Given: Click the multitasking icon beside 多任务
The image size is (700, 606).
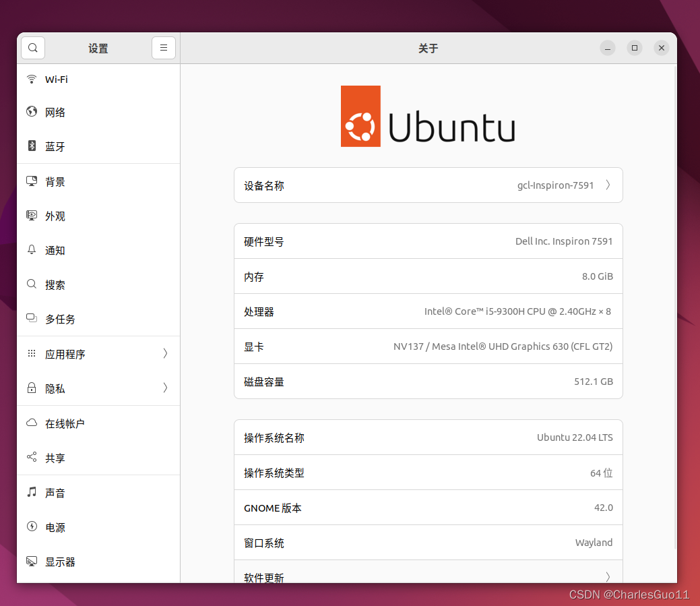Looking at the screenshot, I should coord(31,318).
